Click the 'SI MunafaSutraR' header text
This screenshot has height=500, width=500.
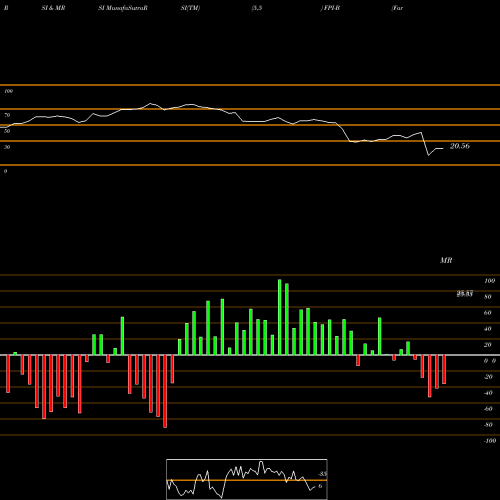[123, 8]
